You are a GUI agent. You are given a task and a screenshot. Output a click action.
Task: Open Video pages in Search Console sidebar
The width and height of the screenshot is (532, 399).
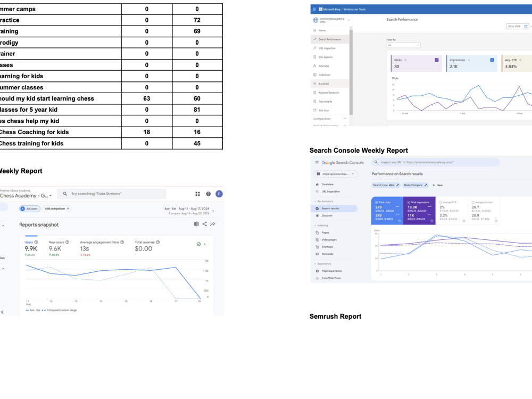329,240
